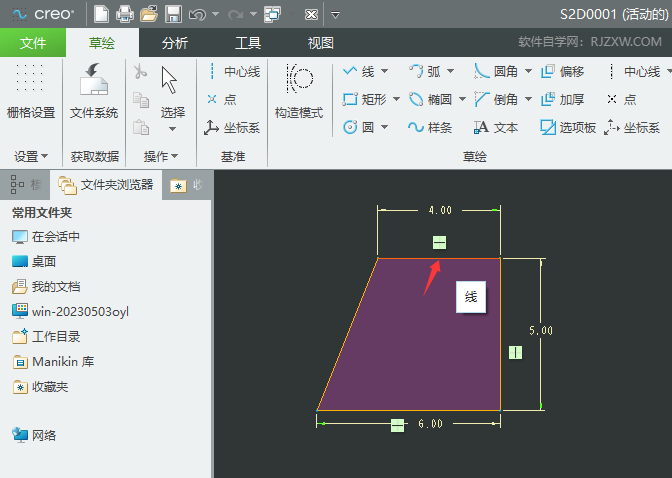Open a file with the folder icon
672x478 pixels.
(149, 14)
